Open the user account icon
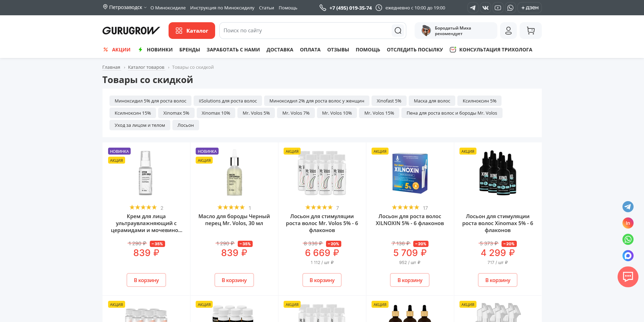Image resolution: width=644 pixels, height=322 pixels. (x=508, y=31)
